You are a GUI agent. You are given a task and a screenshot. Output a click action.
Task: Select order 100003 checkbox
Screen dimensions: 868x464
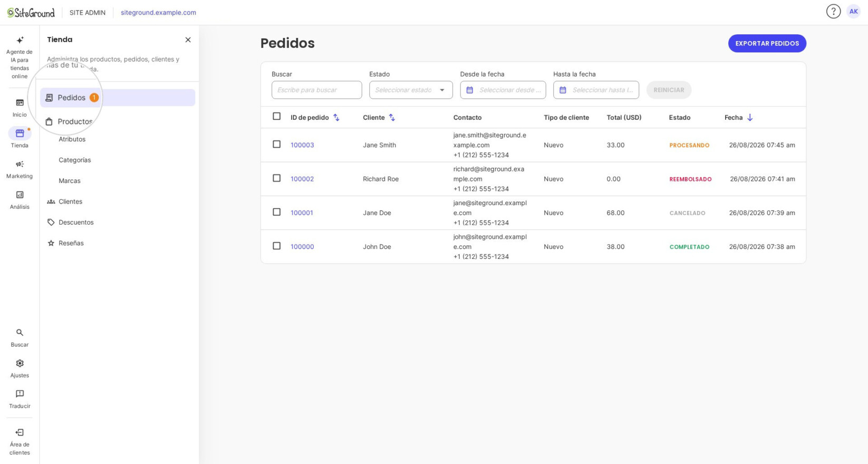point(276,144)
